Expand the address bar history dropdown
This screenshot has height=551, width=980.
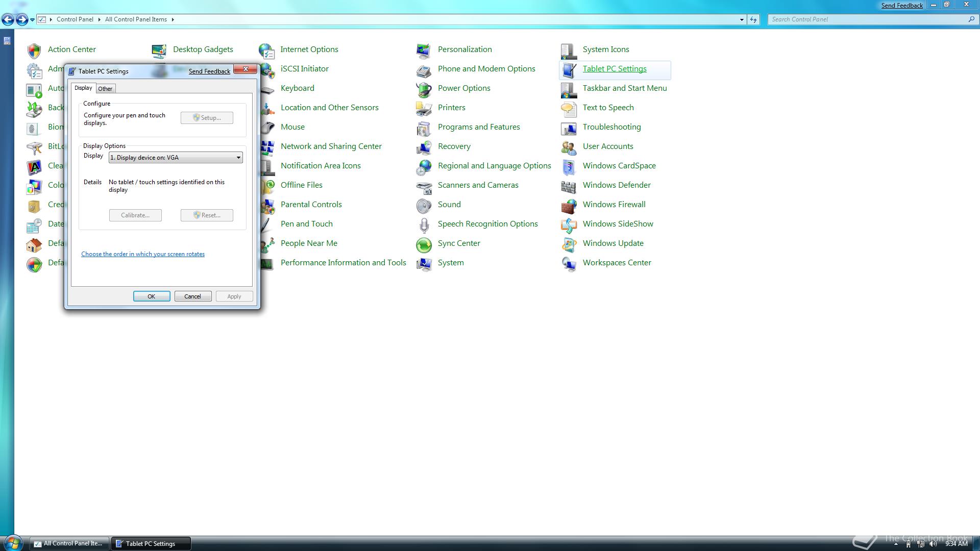click(x=742, y=19)
